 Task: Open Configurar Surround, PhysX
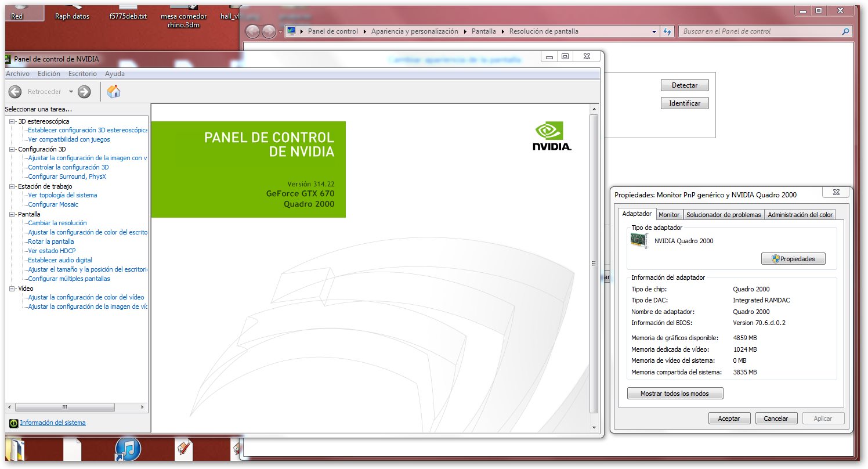pos(67,176)
